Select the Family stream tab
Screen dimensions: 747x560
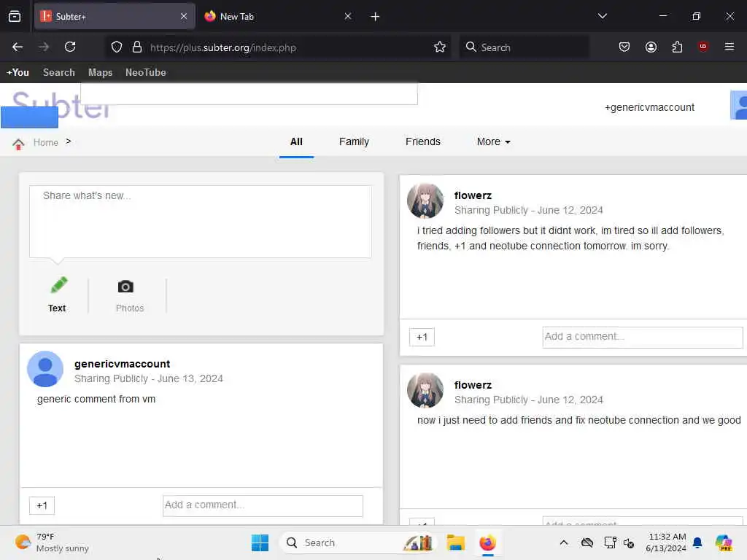[x=354, y=141]
